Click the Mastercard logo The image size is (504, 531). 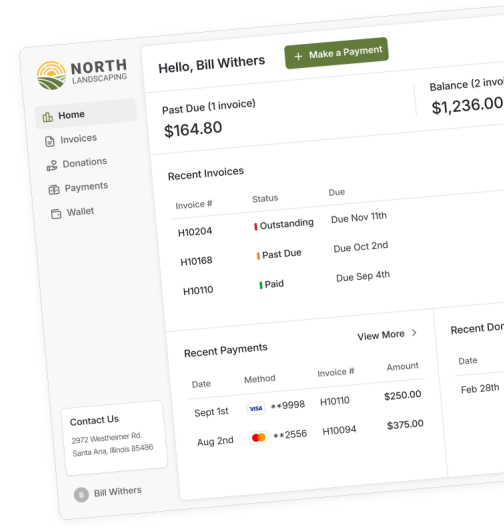258,438
